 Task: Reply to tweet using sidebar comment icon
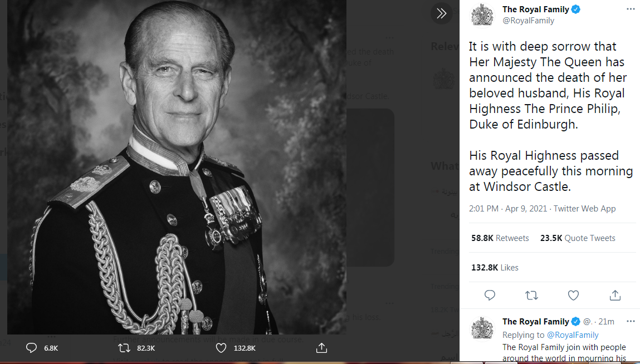click(490, 295)
